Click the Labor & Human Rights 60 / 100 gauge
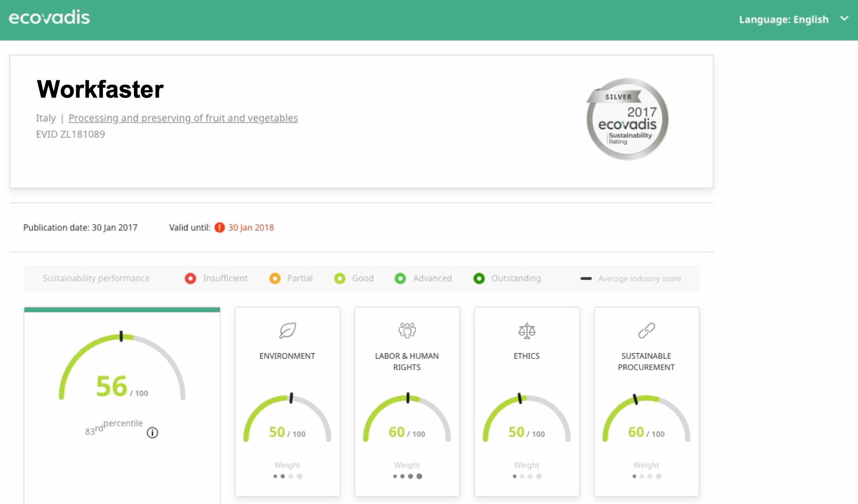This screenshot has height=504, width=858. 407,417
